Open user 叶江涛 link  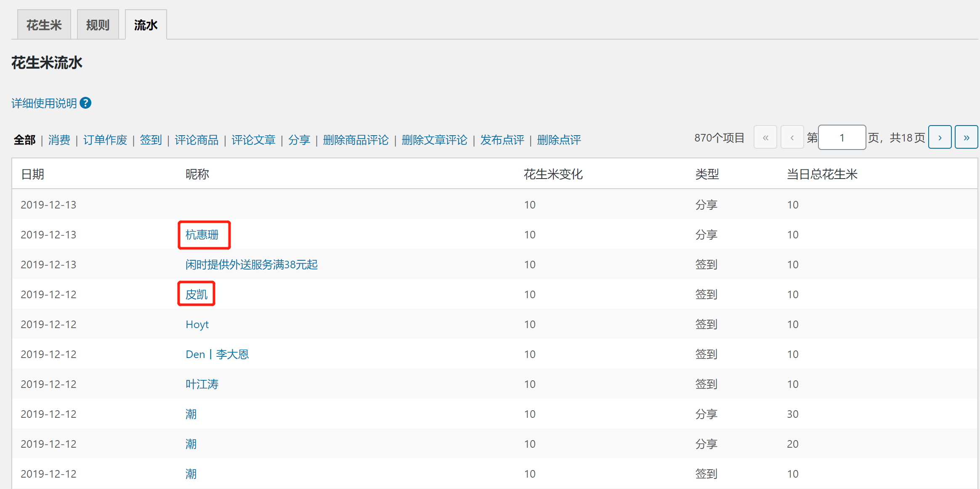pyautogui.click(x=202, y=384)
